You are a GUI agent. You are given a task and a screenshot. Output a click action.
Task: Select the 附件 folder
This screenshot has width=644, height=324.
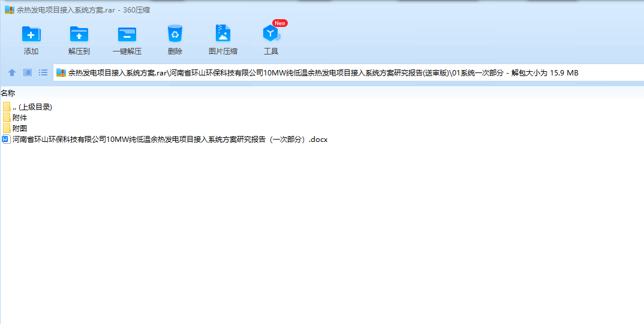[15, 118]
